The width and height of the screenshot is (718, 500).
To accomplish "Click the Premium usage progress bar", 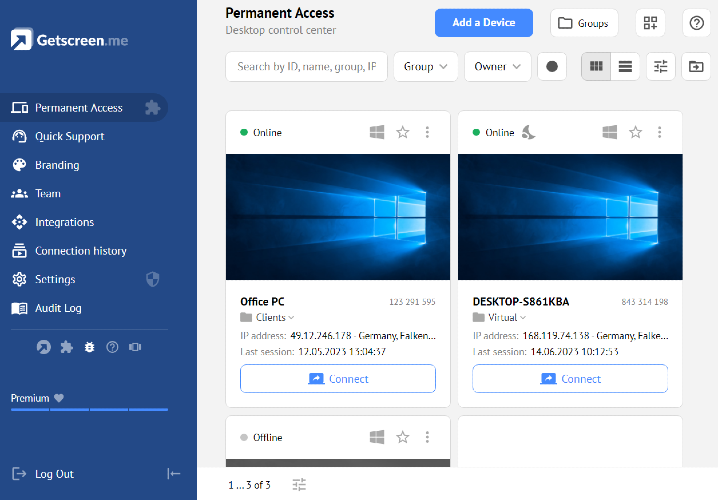I will 89,409.
